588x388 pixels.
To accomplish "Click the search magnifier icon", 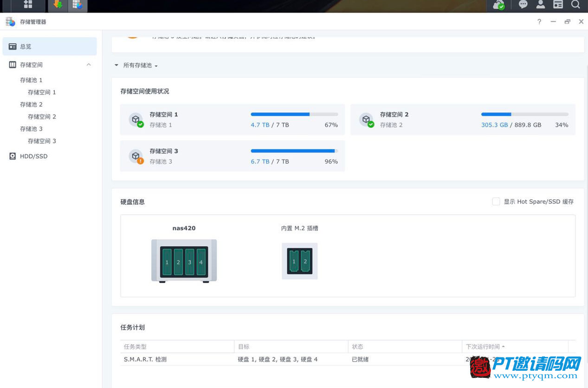I will coord(575,5).
